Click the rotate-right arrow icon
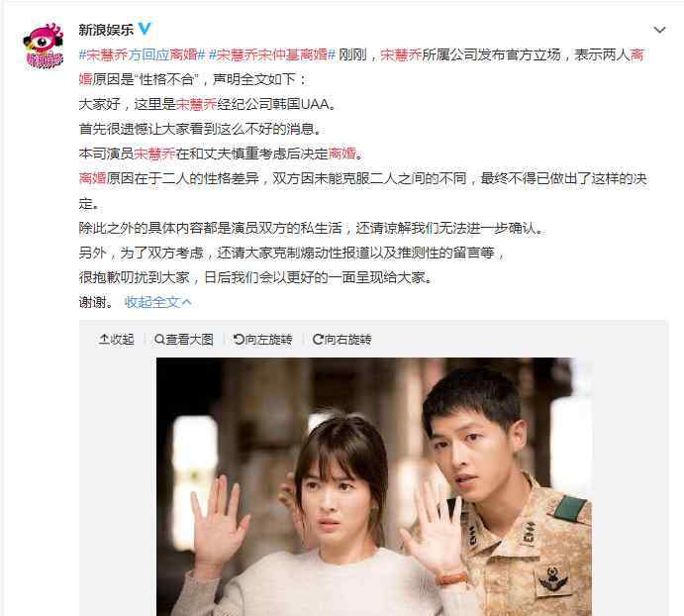Viewport: 684px width, 616px height. tap(318, 340)
